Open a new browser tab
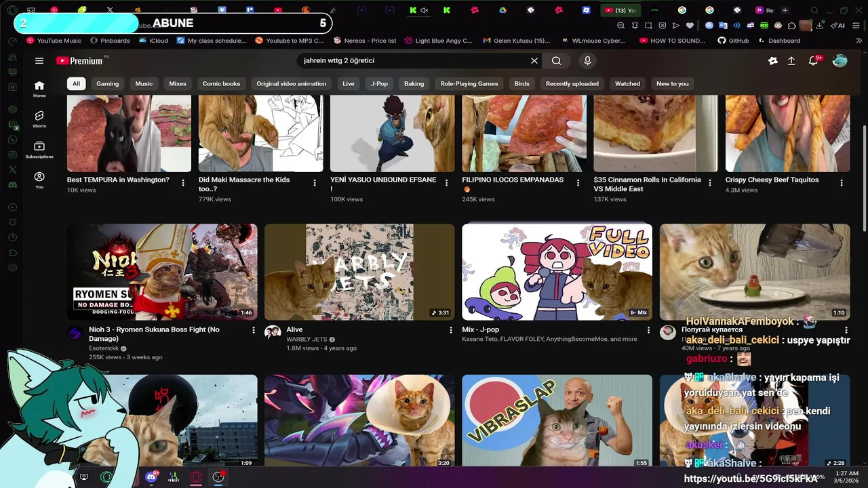This screenshot has width=868, height=488. (785, 10)
